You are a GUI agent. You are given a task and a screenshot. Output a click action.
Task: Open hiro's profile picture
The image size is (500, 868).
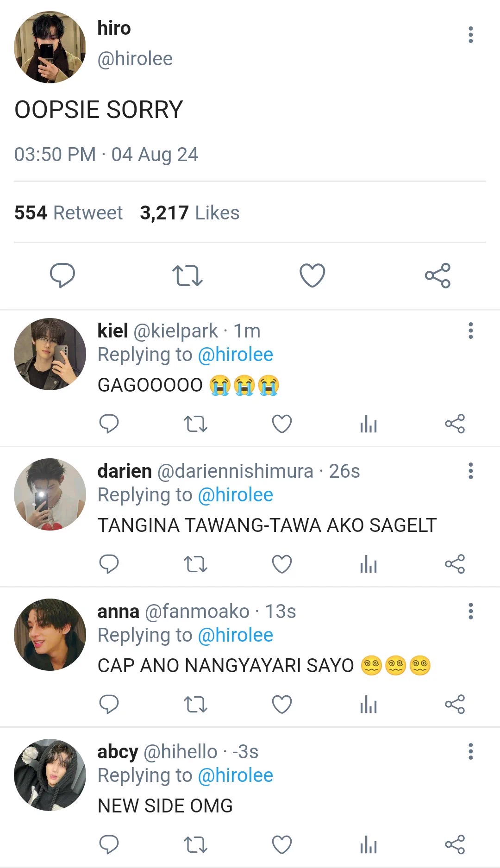click(50, 47)
